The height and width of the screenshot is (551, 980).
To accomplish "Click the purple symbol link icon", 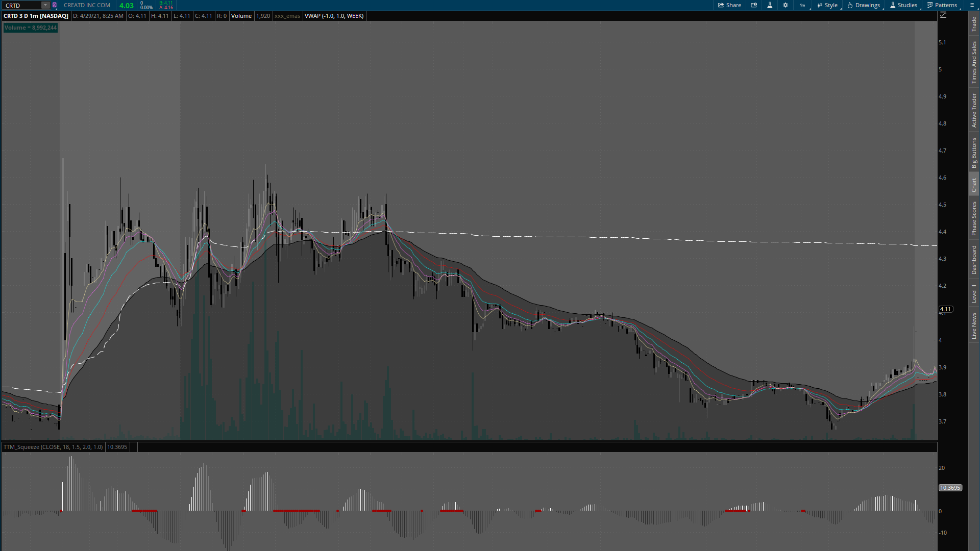I will coord(55,5).
